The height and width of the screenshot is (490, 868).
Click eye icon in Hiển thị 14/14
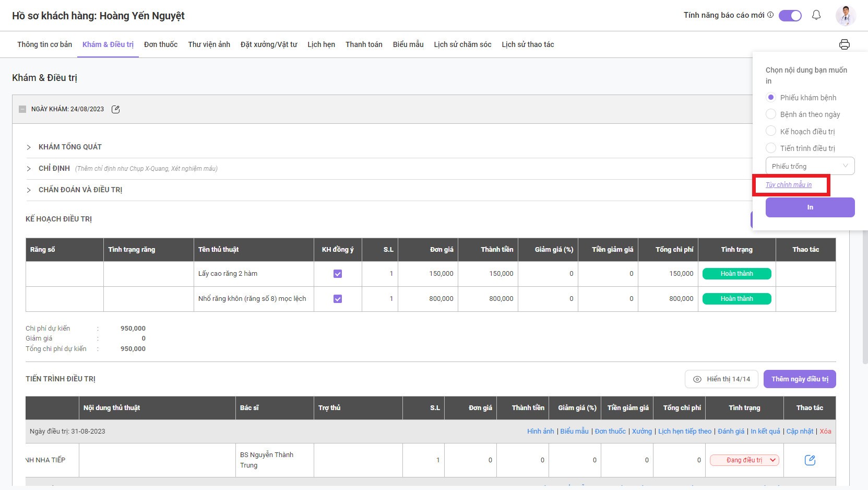pyautogui.click(x=697, y=379)
